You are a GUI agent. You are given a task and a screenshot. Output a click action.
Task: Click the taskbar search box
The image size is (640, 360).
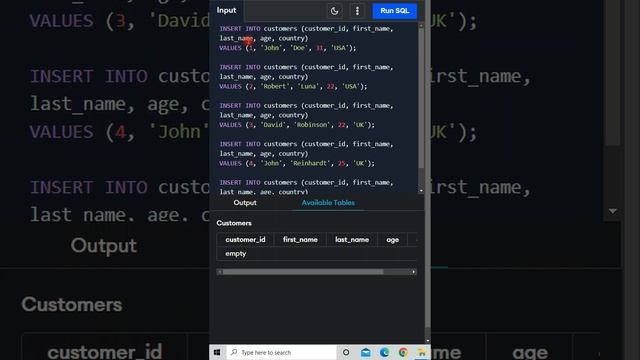tap(281, 352)
